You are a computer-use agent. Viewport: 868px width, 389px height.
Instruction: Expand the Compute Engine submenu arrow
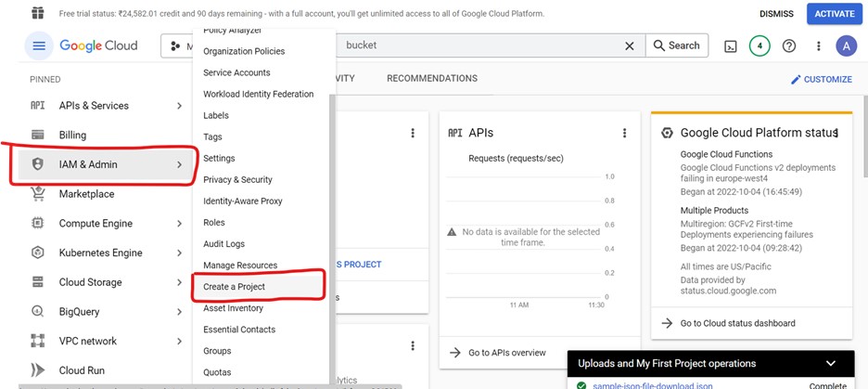point(179,224)
